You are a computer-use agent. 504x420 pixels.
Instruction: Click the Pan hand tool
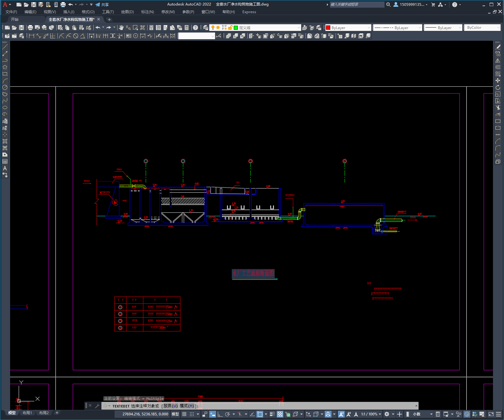[x=121, y=28]
